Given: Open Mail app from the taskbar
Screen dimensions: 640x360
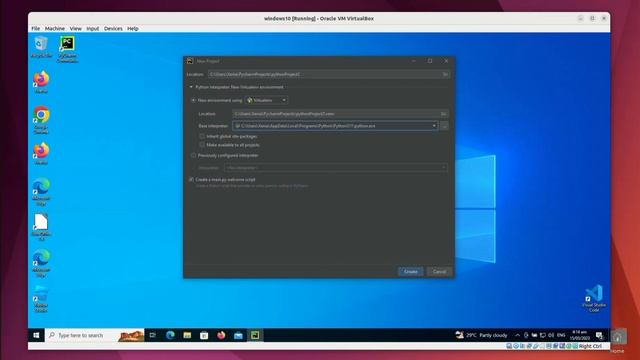Looking at the screenshot, I should click(238, 336).
